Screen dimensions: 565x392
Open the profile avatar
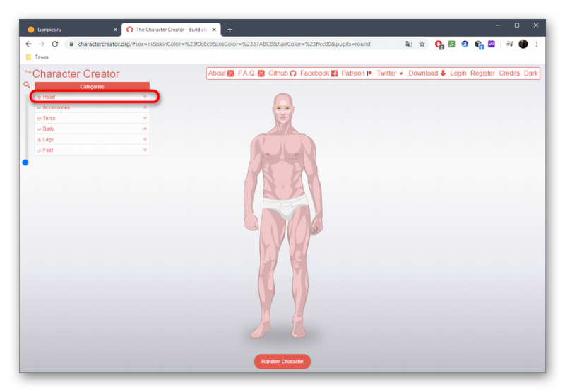click(523, 44)
